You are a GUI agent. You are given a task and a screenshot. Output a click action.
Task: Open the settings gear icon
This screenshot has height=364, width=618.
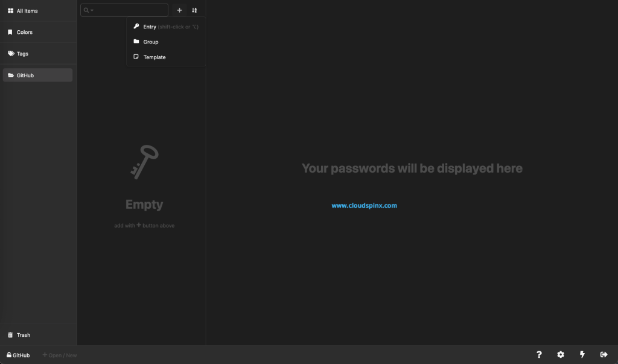point(560,354)
